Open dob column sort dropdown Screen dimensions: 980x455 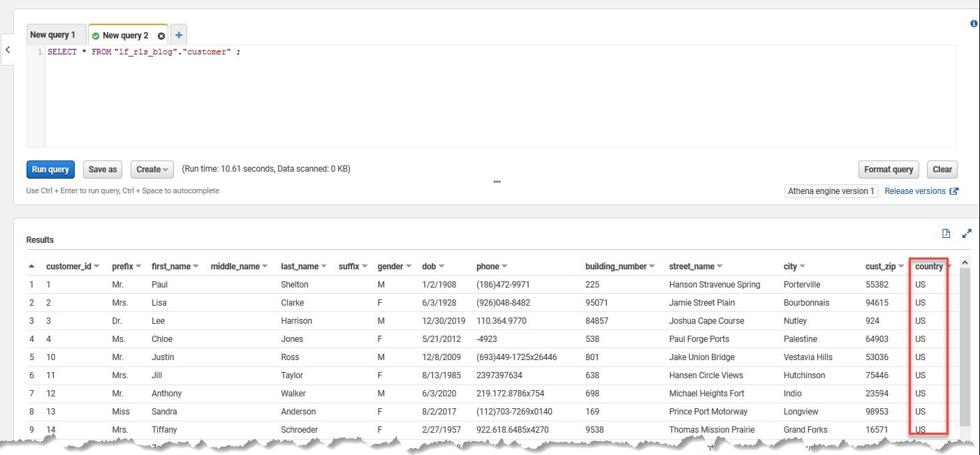coord(441,267)
